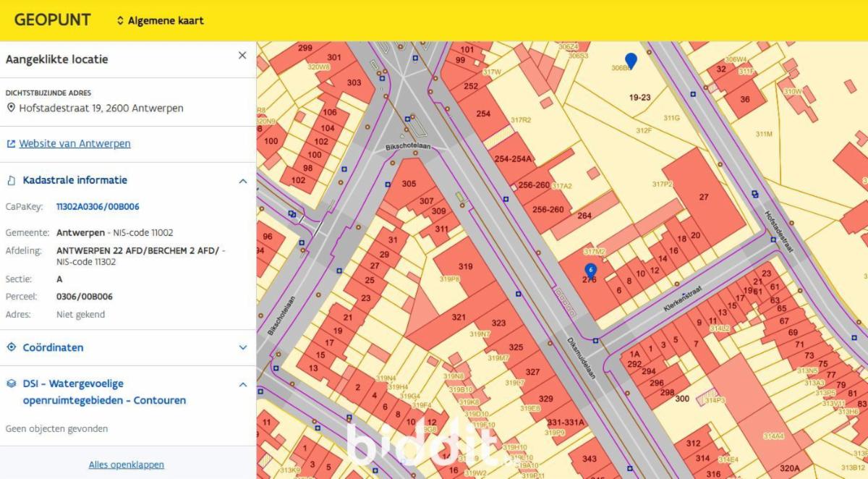Click the external-link icon before Website van Antwerpen
Image resolution: width=868 pixels, height=479 pixels.
(x=11, y=144)
